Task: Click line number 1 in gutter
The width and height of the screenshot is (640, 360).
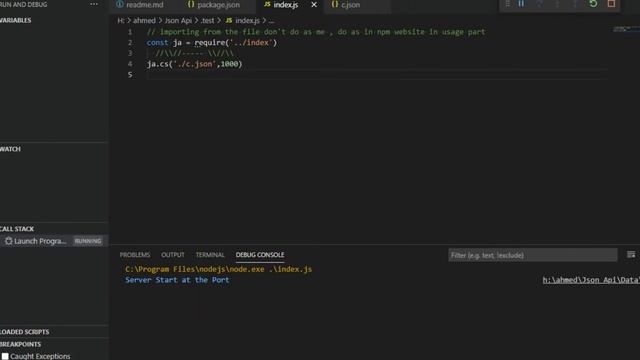Action: [130, 32]
